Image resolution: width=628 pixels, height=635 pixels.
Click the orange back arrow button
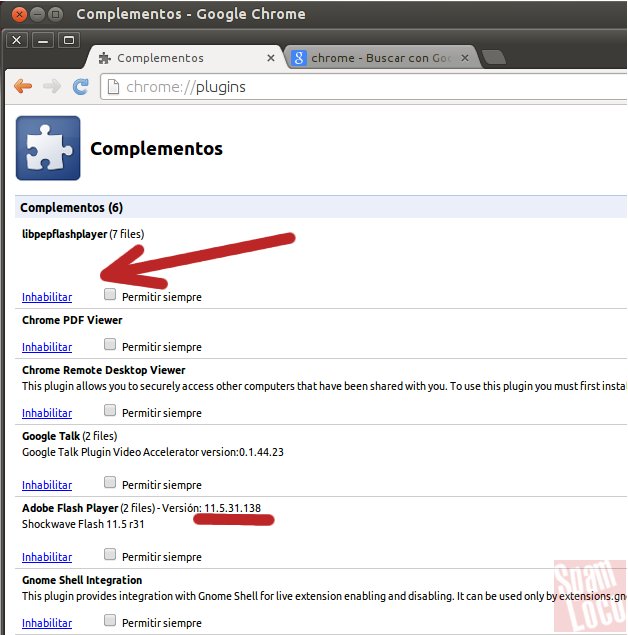pyautogui.click(x=23, y=86)
